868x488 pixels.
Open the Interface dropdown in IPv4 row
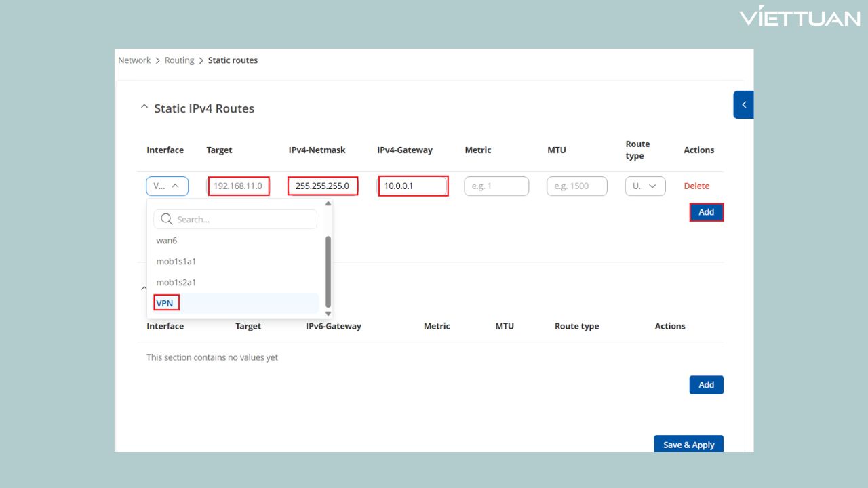point(167,186)
